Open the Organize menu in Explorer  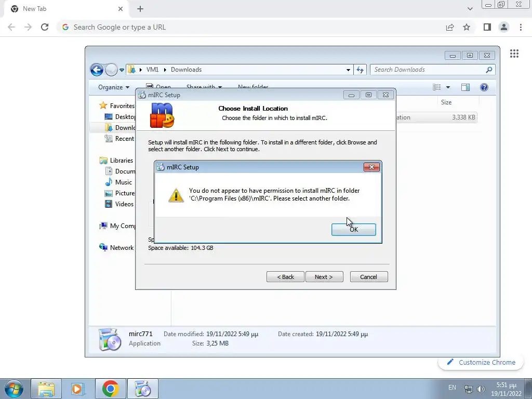click(114, 87)
